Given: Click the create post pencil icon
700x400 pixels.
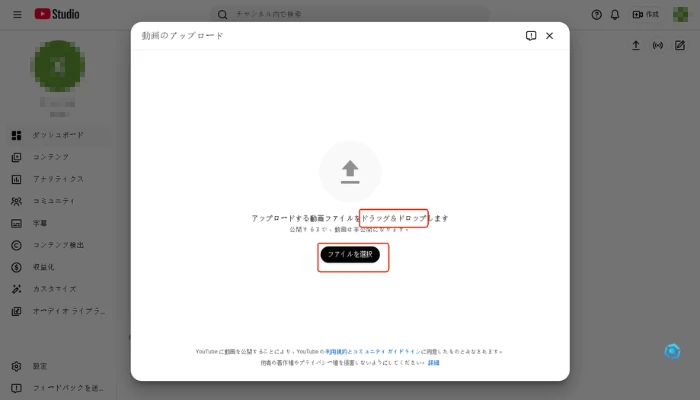Looking at the screenshot, I should (x=679, y=45).
